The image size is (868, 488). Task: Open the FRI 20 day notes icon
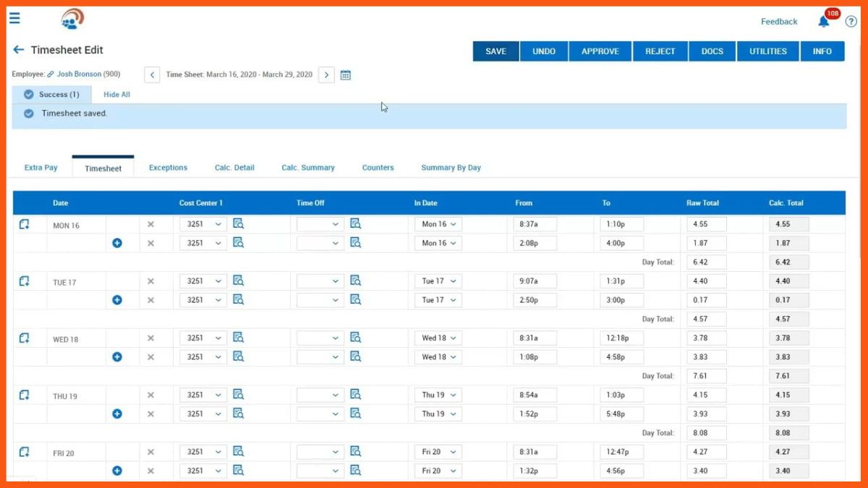tap(24, 452)
